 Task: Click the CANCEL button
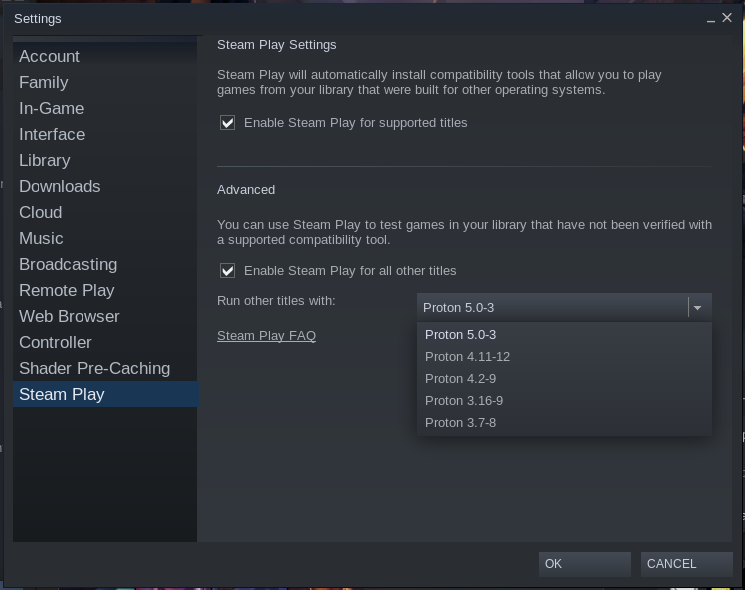point(687,564)
